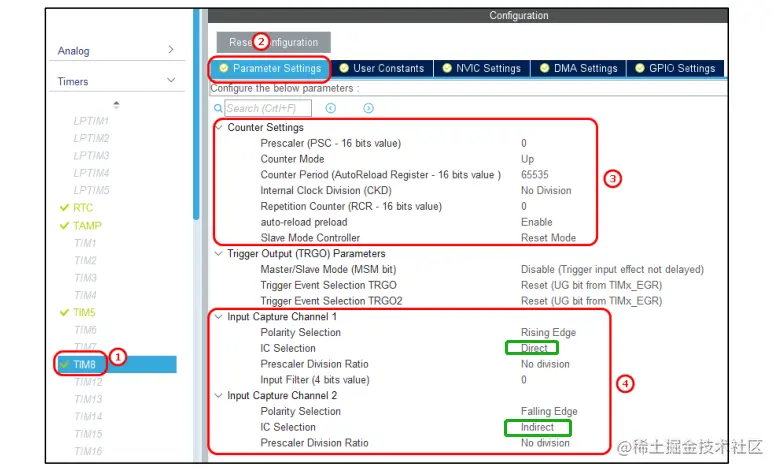Select TIM2 in the list
Viewport: 778px width, 471px height.
[85, 261]
